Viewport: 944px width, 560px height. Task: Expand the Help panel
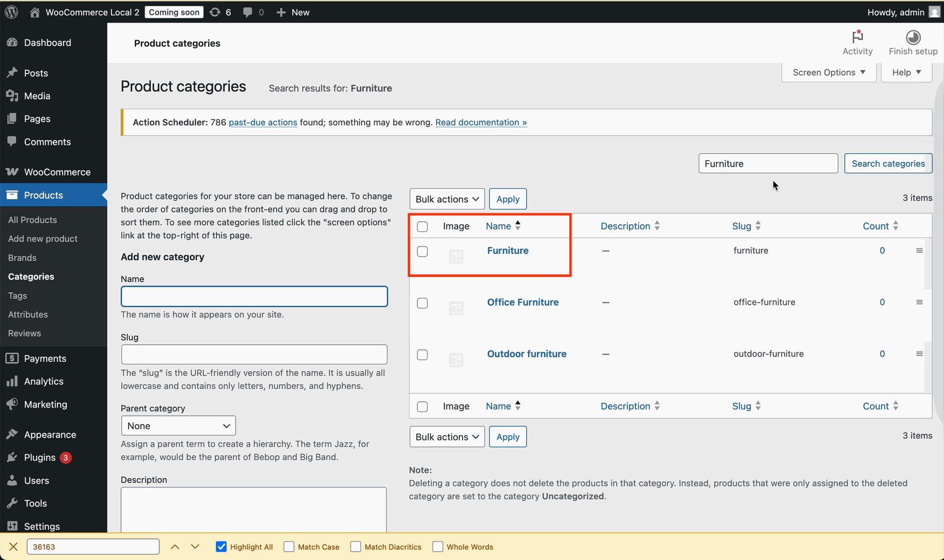(x=907, y=72)
